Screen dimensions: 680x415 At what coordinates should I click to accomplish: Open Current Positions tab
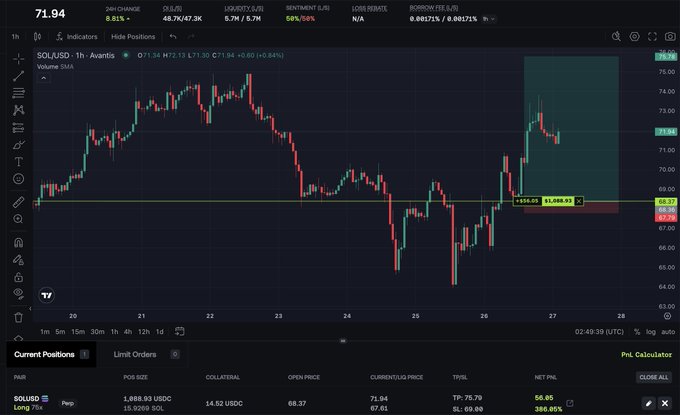point(51,354)
